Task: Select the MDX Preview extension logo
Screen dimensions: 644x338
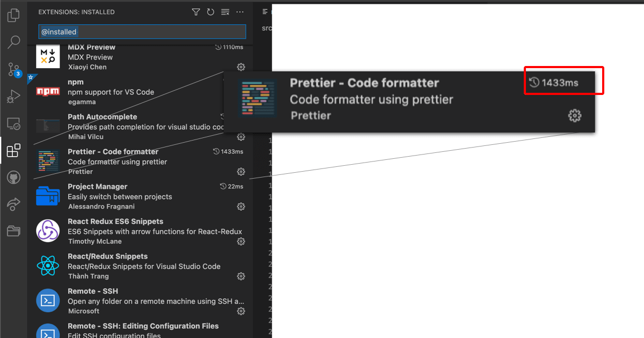Action: (x=48, y=56)
